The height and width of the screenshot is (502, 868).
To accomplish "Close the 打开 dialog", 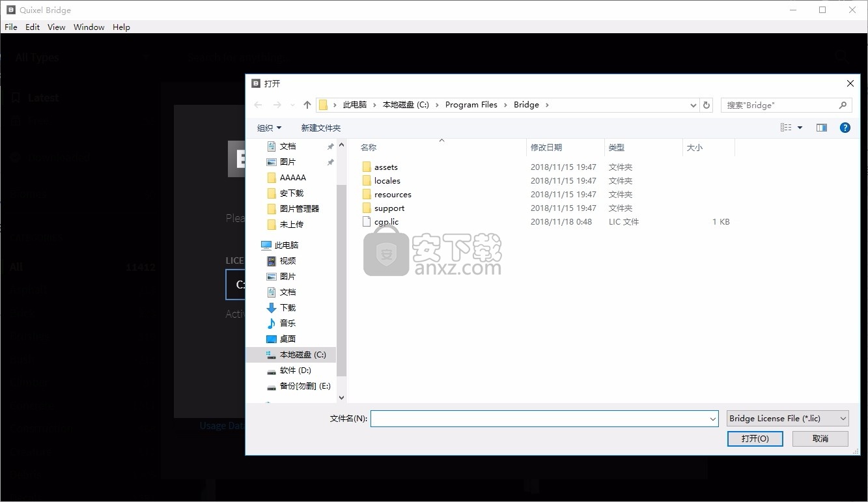I will tap(850, 83).
